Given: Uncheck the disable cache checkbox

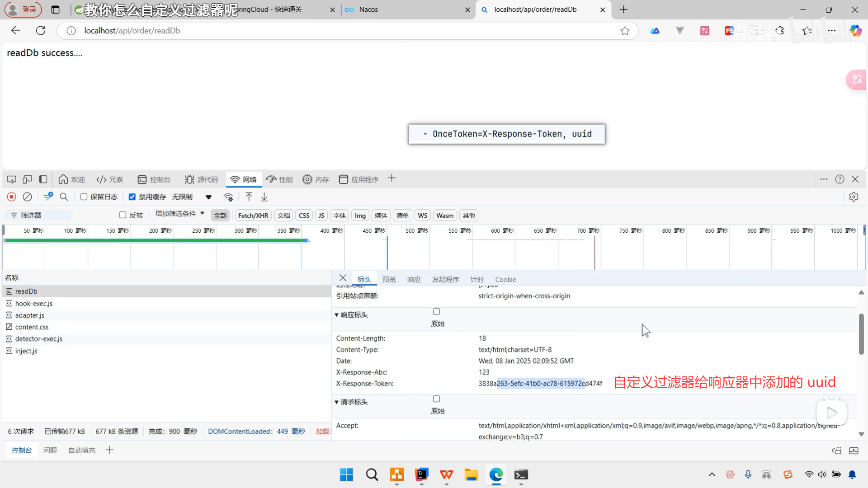Looking at the screenshot, I should coord(132,197).
